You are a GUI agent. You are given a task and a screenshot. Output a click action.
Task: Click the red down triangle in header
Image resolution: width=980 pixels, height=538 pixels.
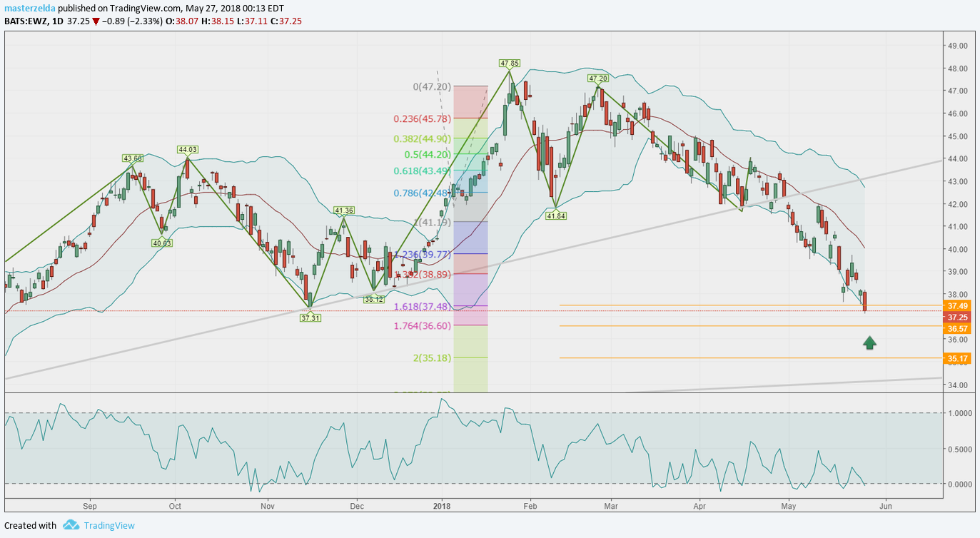[96, 21]
